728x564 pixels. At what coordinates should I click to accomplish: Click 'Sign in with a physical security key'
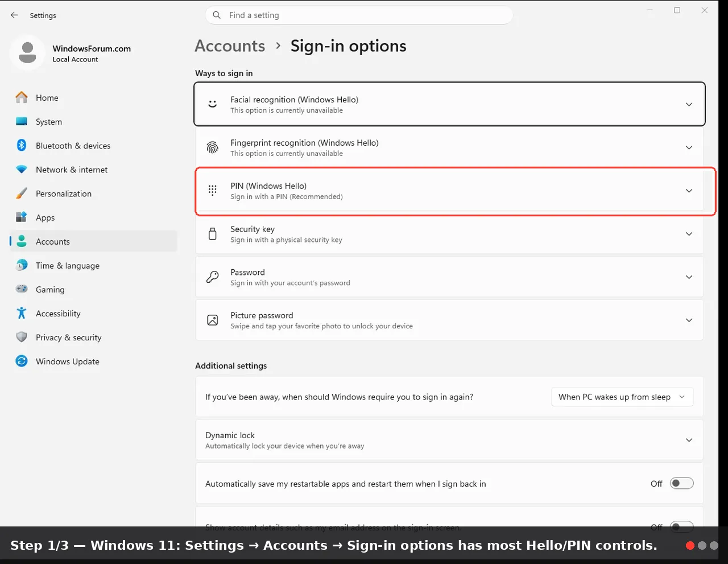tap(286, 240)
